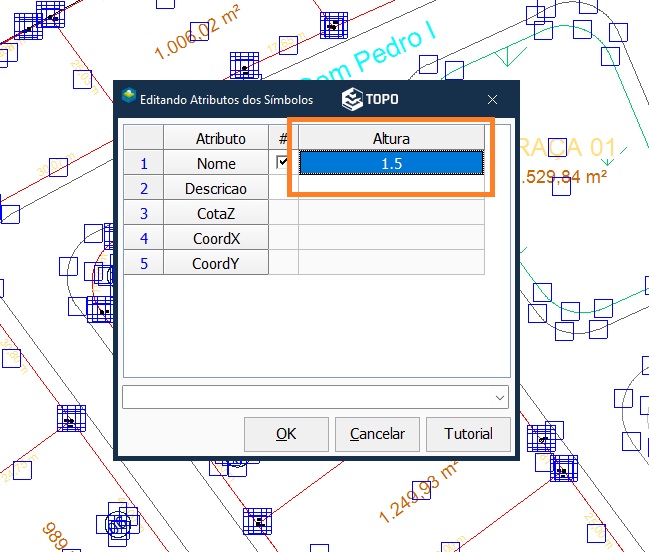
Task: Click the empty # cell in CotaZ row
Action: [283, 213]
